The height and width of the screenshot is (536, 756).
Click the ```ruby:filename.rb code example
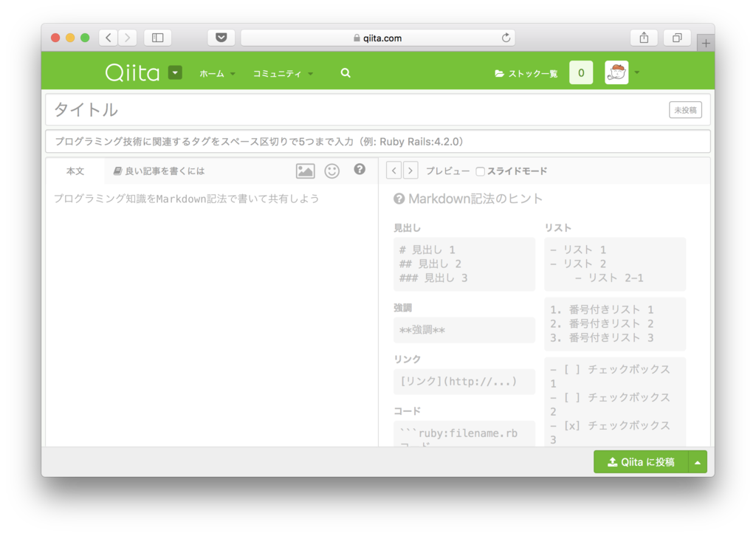point(458,433)
